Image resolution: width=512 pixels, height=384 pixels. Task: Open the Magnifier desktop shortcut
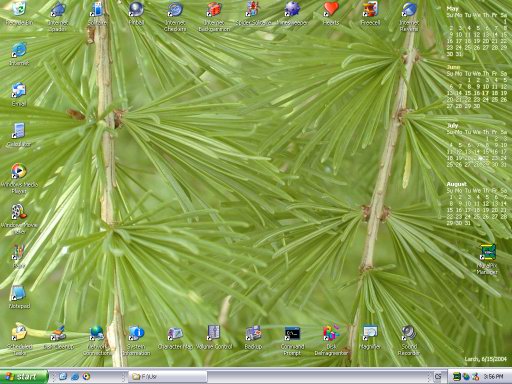370,337
